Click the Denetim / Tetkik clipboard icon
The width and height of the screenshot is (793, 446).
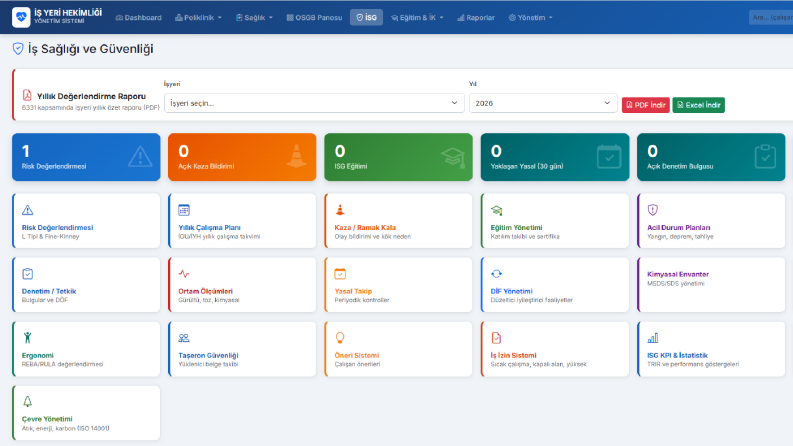pyautogui.click(x=27, y=274)
